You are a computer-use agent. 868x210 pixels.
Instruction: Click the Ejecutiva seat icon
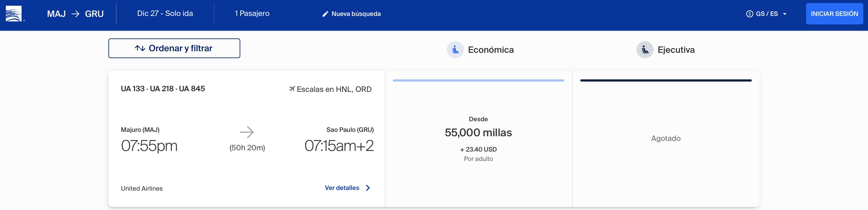[645, 50]
